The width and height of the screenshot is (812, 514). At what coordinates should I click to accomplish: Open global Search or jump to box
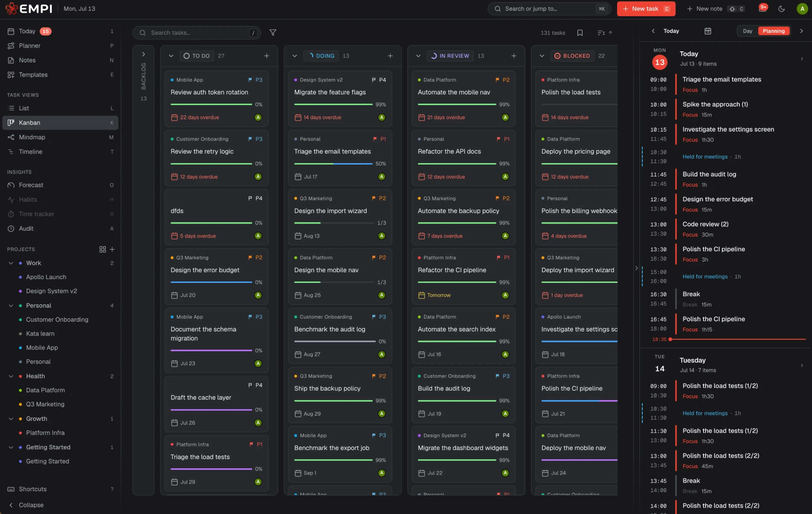click(x=549, y=9)
